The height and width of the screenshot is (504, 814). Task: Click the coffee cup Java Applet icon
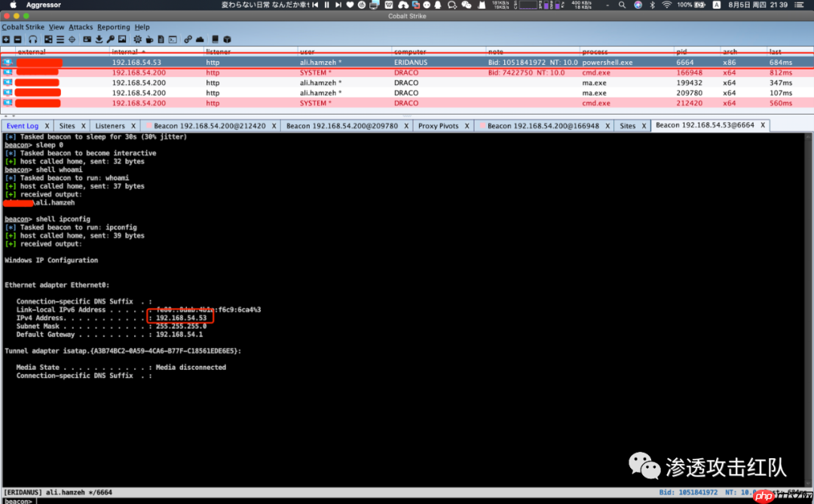[149, 39]
